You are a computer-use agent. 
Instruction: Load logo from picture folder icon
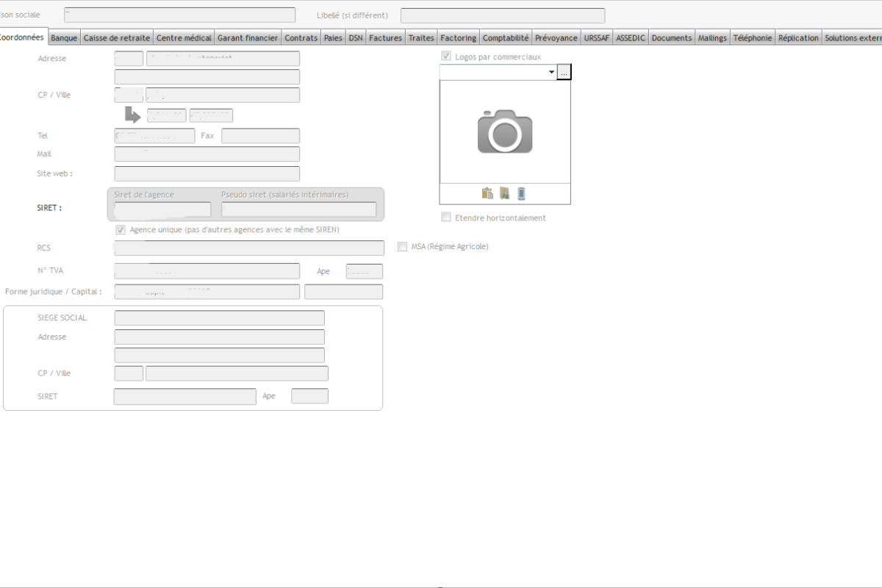[x=504, y=193]
